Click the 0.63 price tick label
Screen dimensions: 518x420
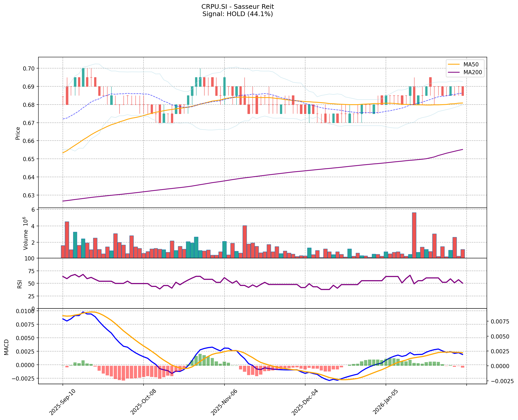[x=29, y=195]
